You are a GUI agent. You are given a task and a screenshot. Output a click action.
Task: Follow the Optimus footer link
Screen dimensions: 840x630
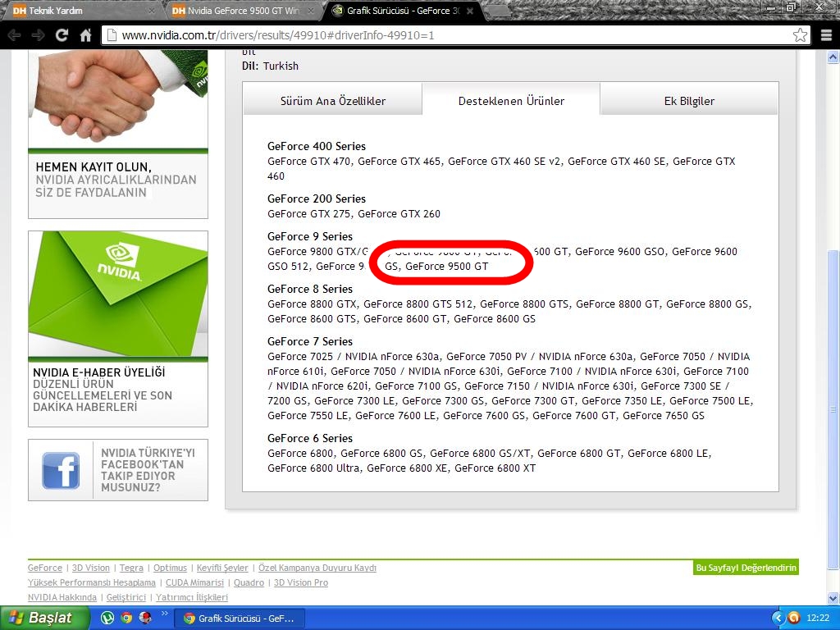(170, 568)
